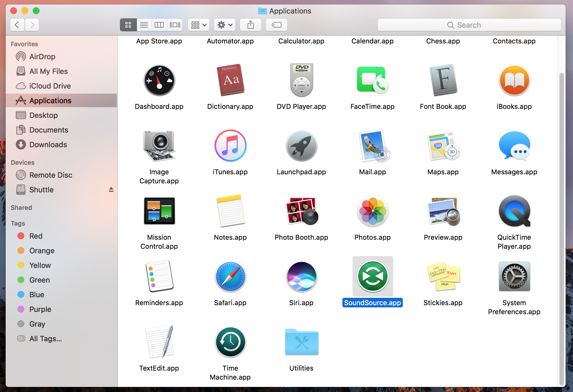
Task: Filter by the Green tag
Action: pos(61,280)
